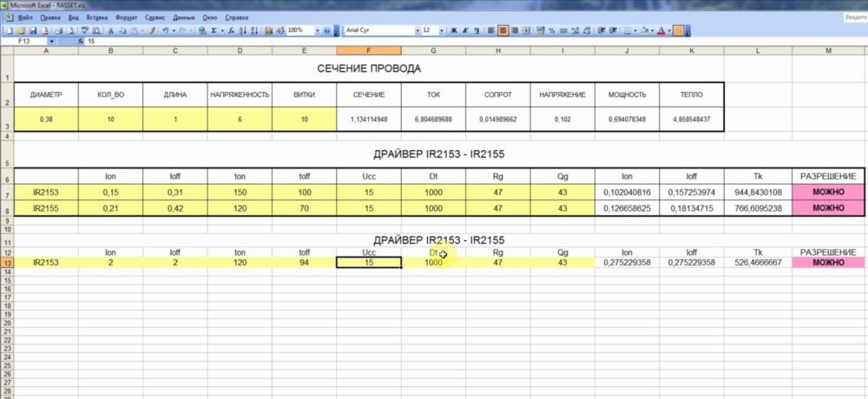Insert AutoSum with the sigma icon
This screenshot has width=868, height=399.
pos(214,30)
